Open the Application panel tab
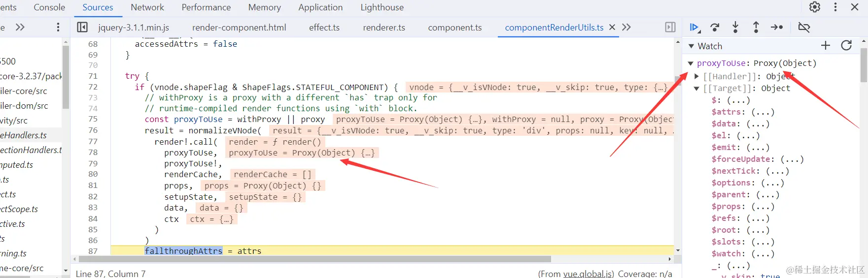Image resolution: width=868 pixels, height=278 pixels. pyautogui.click(x=320, y=7)
